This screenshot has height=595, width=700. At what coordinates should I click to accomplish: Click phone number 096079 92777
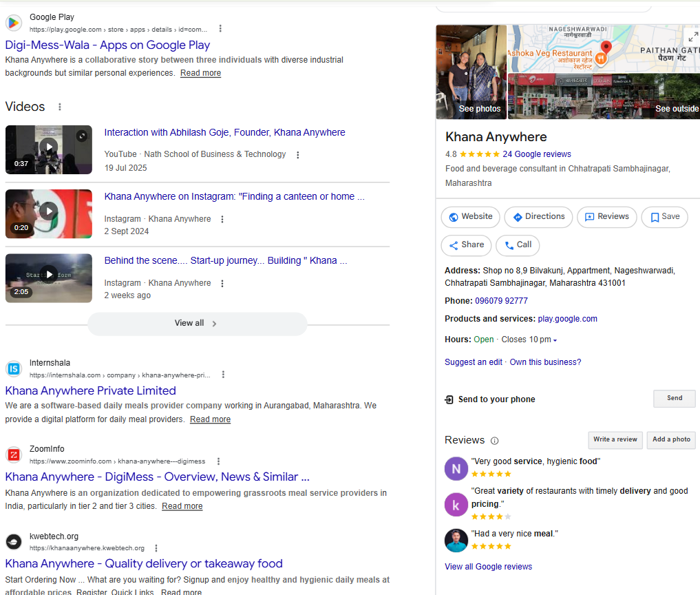click(x=501, y=301)
